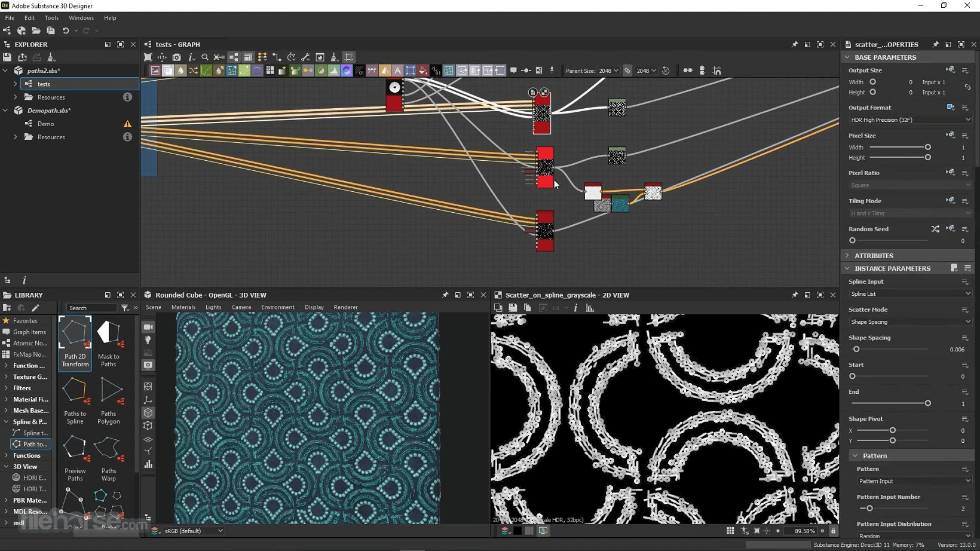Open the Scatter Mode dropdown
This screenshot has height=551, width=980.
(910, 322)
